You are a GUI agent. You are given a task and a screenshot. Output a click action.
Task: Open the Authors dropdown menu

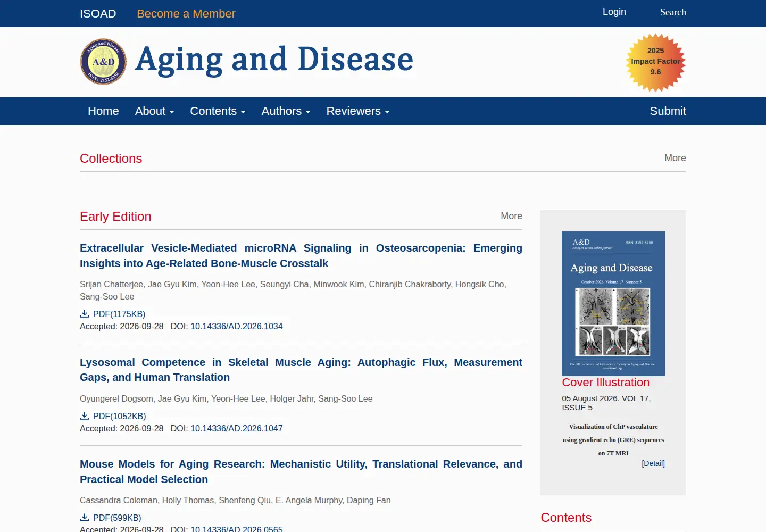click(286, 111)
